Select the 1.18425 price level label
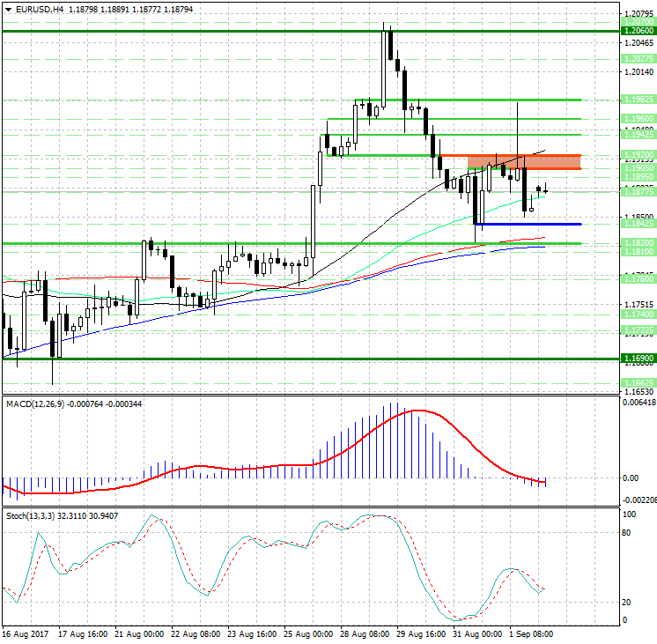 tap(639, 224)
